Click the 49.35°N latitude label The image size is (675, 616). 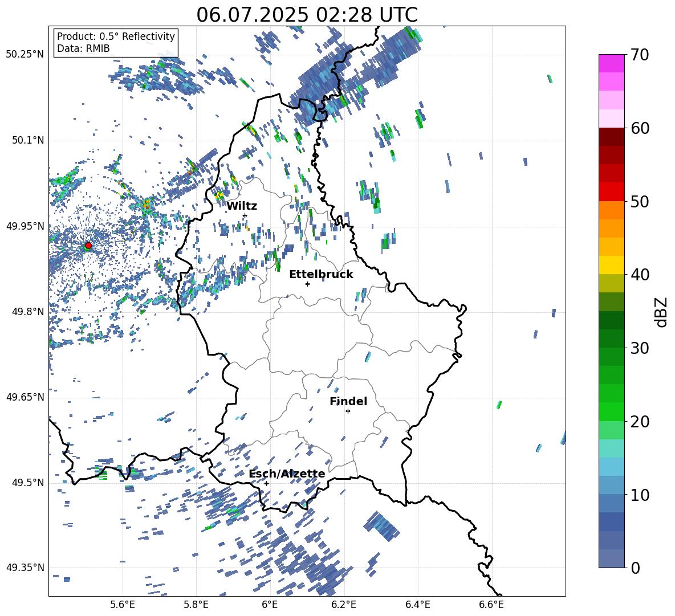[x=25, y=568]
